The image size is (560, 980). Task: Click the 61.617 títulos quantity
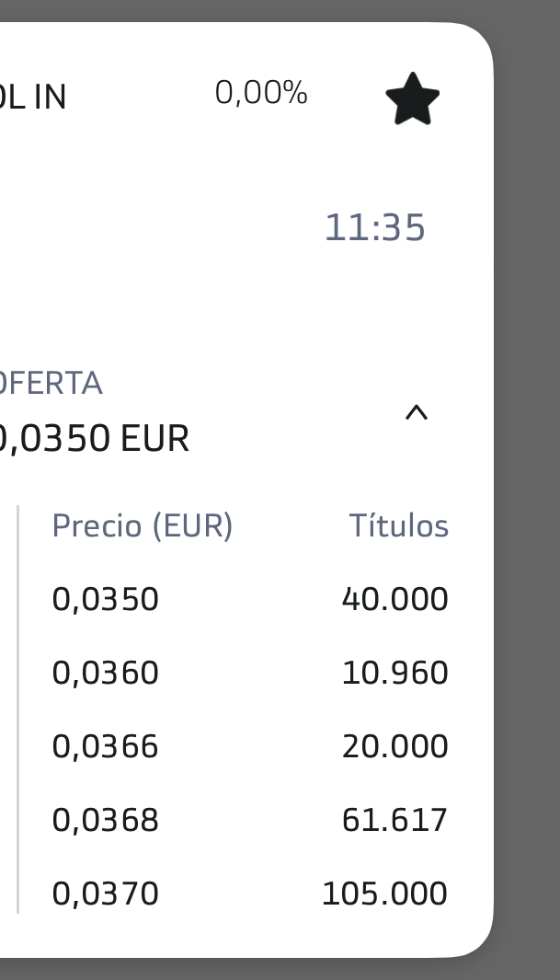point(394,820)
